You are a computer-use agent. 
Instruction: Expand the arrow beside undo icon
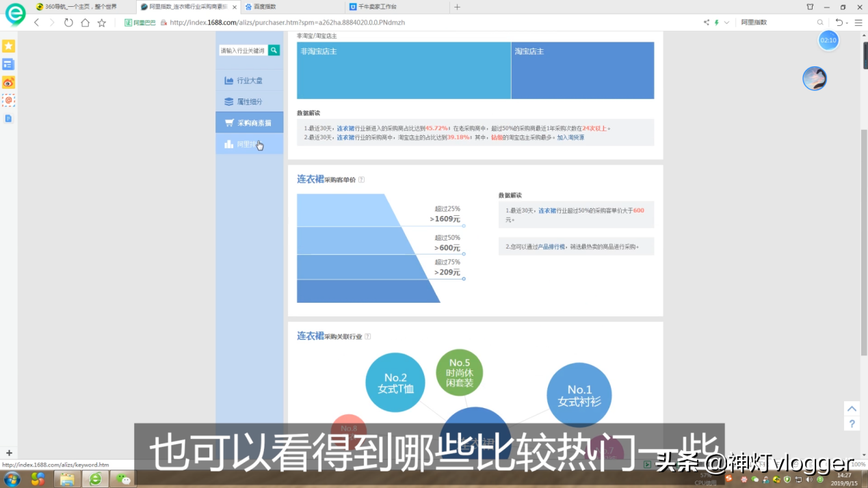coord(847,23)
